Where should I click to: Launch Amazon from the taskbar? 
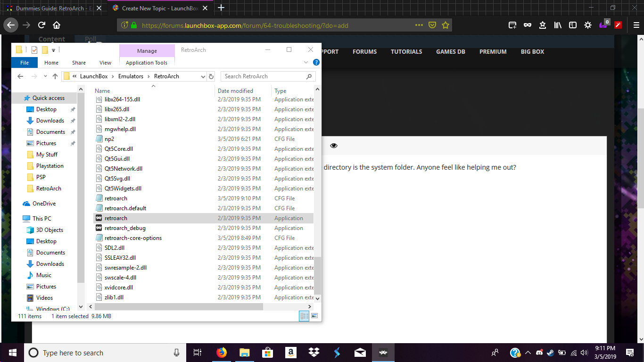290,353
